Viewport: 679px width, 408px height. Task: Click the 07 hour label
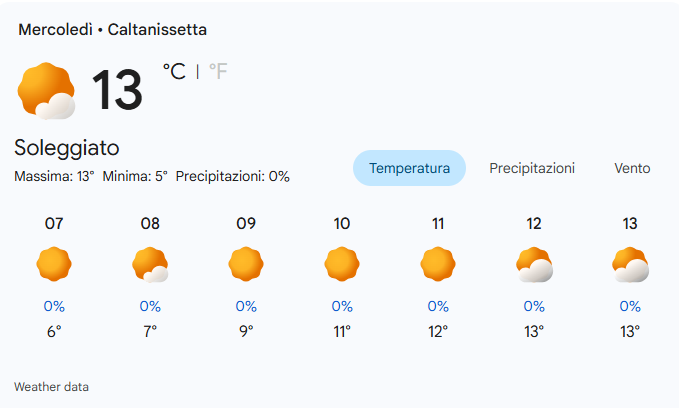coord(54,224)
